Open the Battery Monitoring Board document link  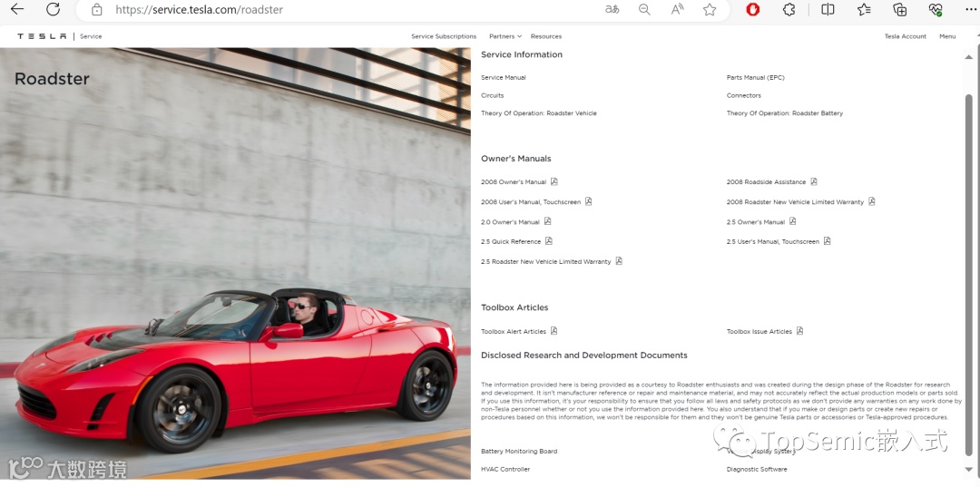pos(519,451)
